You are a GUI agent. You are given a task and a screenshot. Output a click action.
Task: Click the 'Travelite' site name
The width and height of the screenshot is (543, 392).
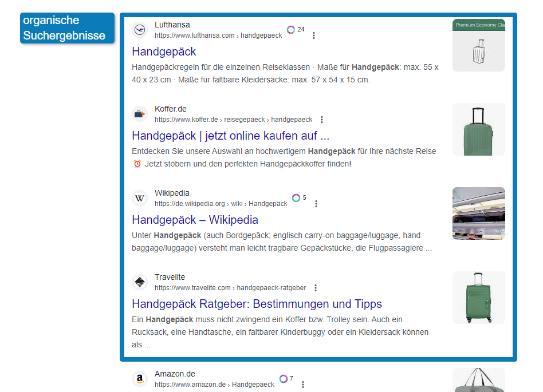point(170,277)
